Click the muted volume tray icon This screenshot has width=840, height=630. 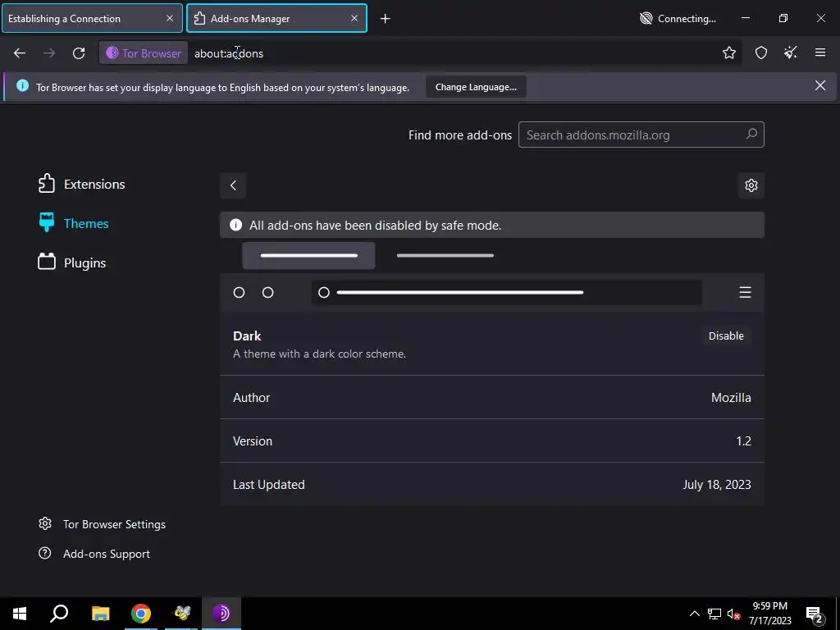click(733, 614)
